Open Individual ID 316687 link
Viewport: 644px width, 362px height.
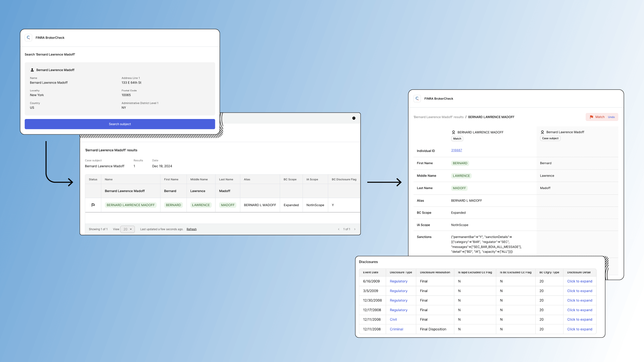[457, 150]
